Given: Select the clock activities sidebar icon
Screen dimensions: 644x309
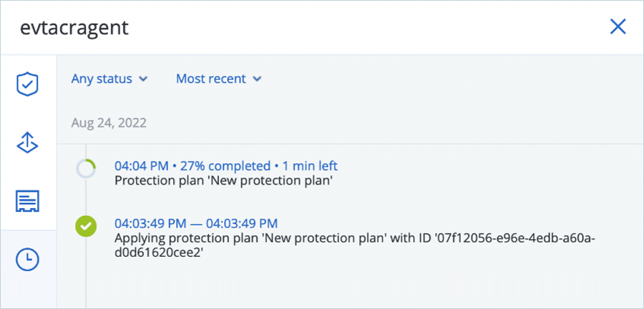Looking at the screenshot, I should (x=27, y=260).
